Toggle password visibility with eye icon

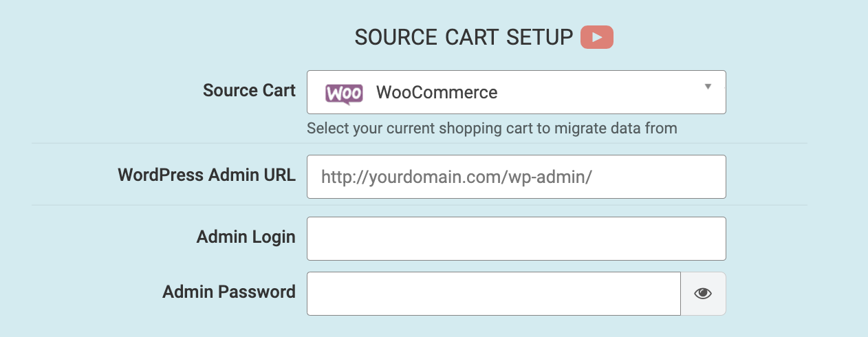(703, 294)
